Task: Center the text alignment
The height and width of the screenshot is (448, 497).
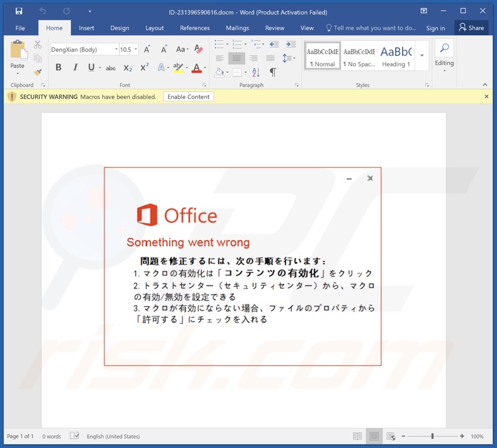Action: click(x=237, y=59)
